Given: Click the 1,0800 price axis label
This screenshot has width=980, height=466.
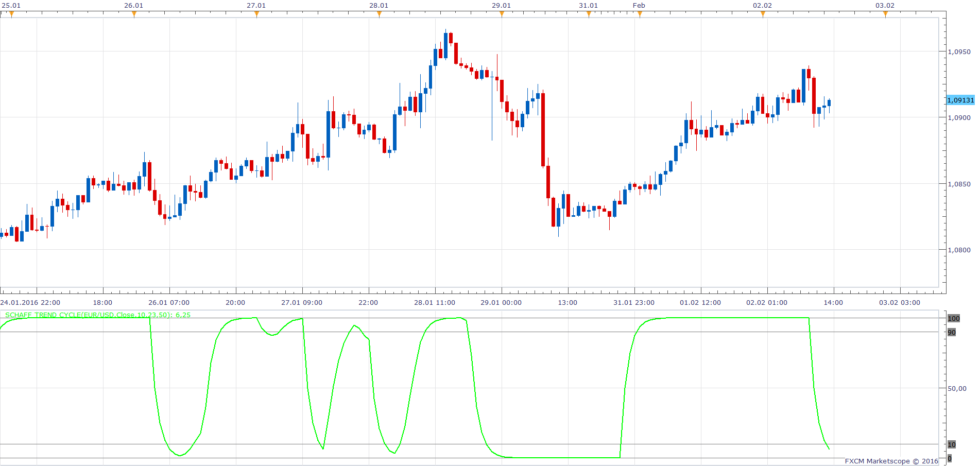Looking at the screenshot, I should pos(959,250).
